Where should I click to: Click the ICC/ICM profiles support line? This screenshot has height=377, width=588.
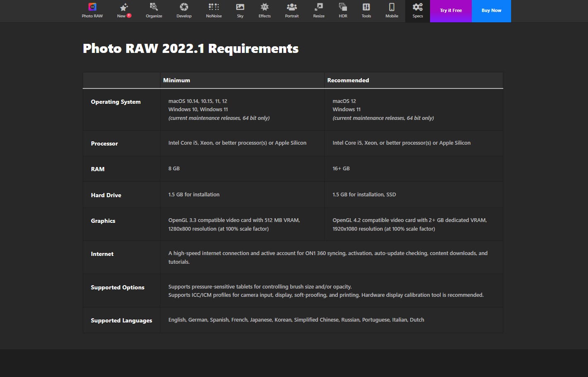tap(326, 295)
